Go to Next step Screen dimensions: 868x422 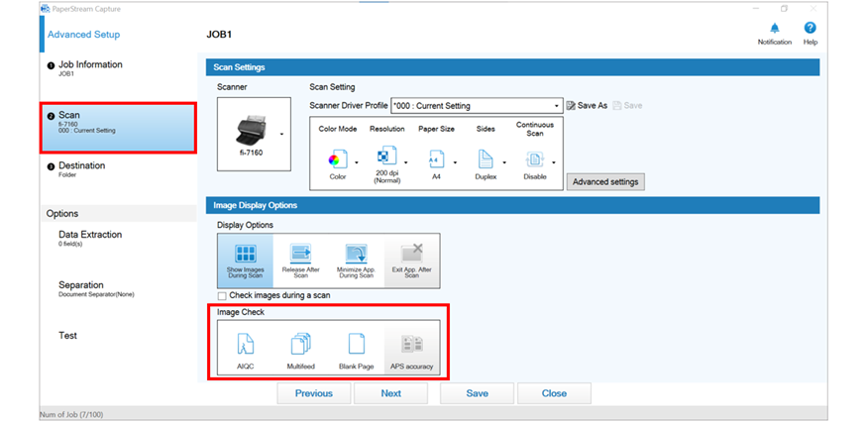tap(390, 393)
